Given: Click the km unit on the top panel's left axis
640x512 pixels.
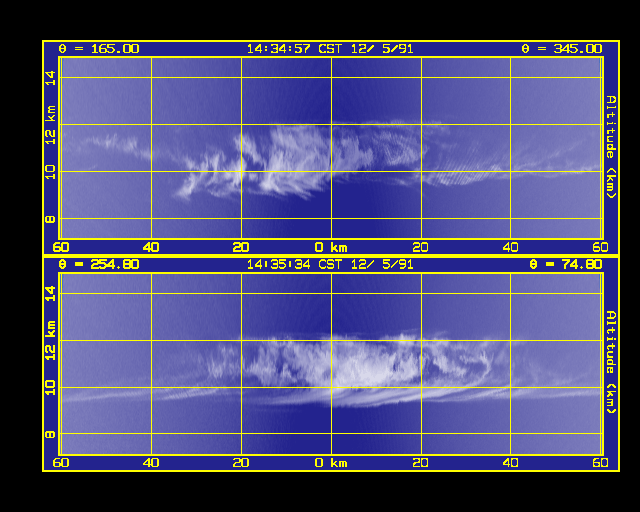Looking at the screenshot, I should tap(50, 113).
